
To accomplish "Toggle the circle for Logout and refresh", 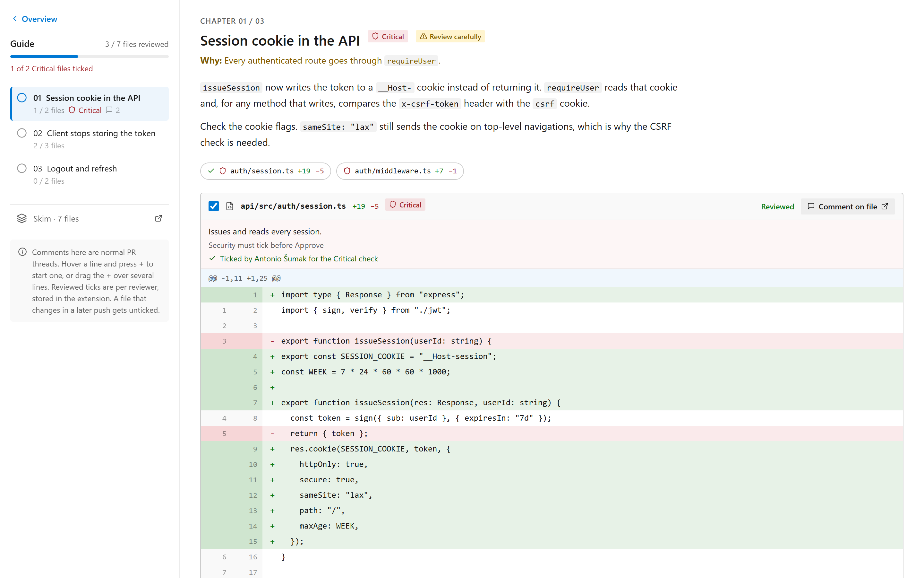I will [22, 168].
